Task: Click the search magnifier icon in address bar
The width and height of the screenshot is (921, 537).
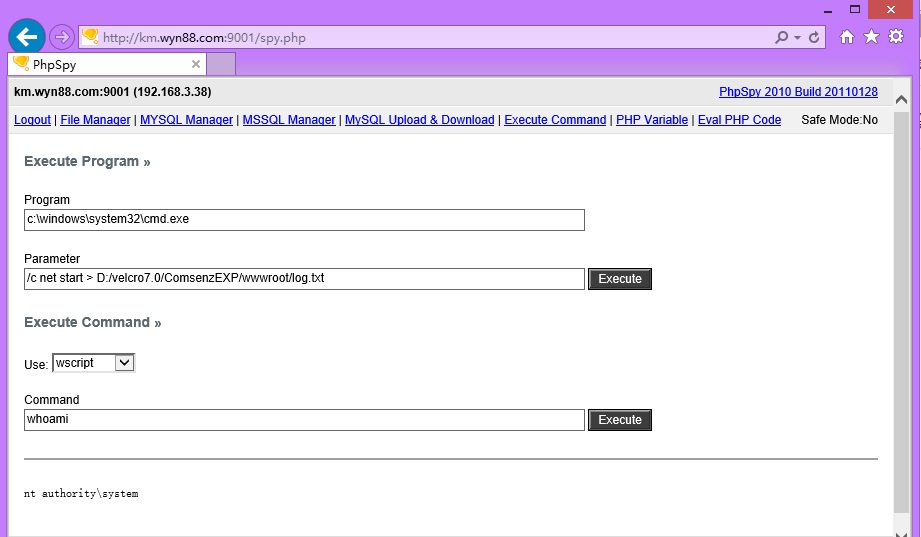Action: pyautogui.click(x=781, y=38)
